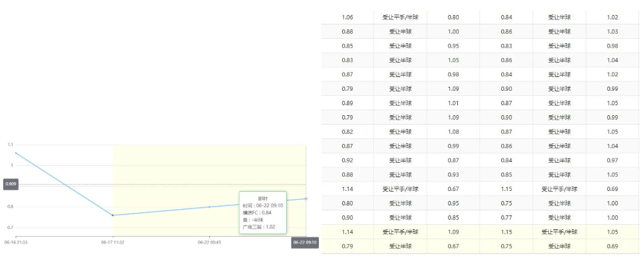The width and height of the screenshot is (644, 258).
Task: Click the 0.909 y-axis value marker
Action: (x=11, y=185)
